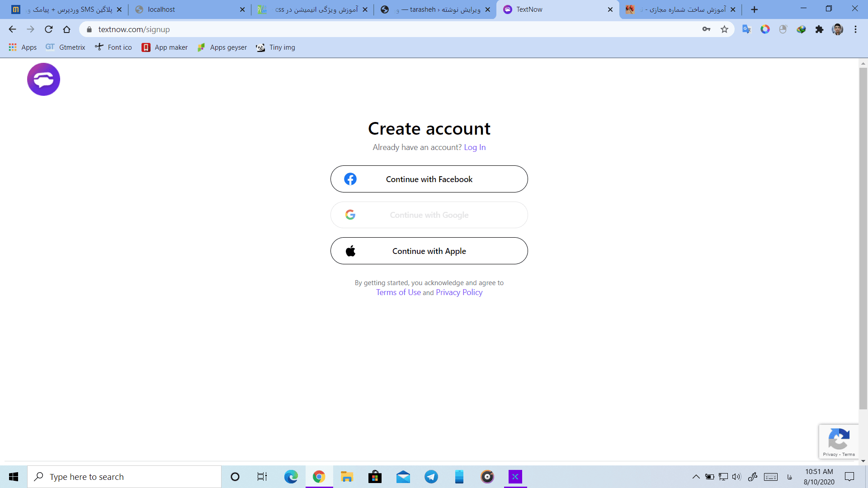Open File Explorer from the taskbar

click(x=347, y=477)
